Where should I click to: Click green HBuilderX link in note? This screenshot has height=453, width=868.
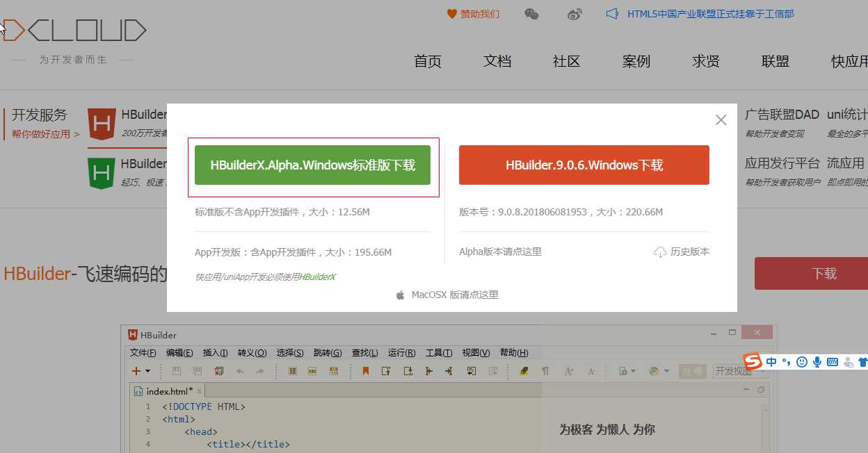tap(317, 277)
